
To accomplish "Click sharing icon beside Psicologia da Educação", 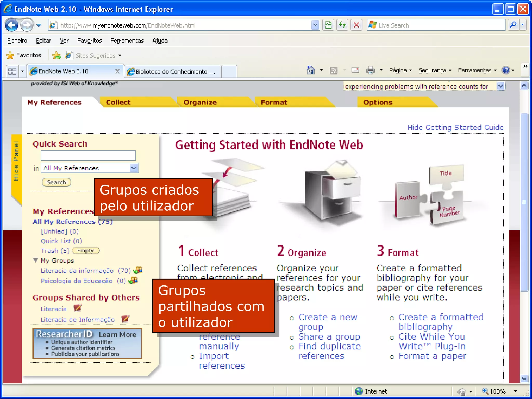I will [x=133, y=280].
